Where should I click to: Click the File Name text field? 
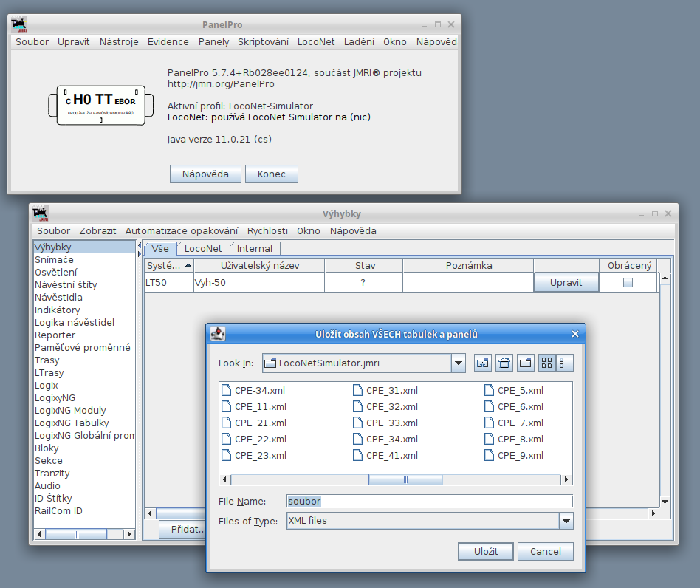pos(429,501)
